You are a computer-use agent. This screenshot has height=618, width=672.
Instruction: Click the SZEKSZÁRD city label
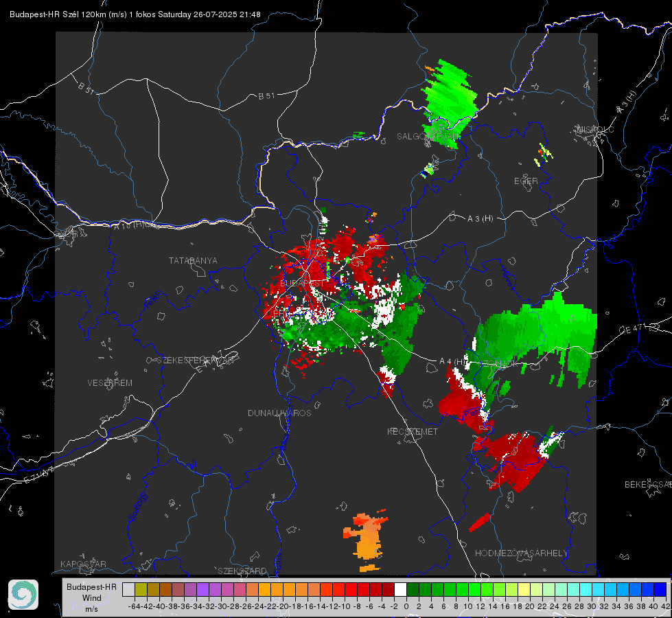click(242, 571)
